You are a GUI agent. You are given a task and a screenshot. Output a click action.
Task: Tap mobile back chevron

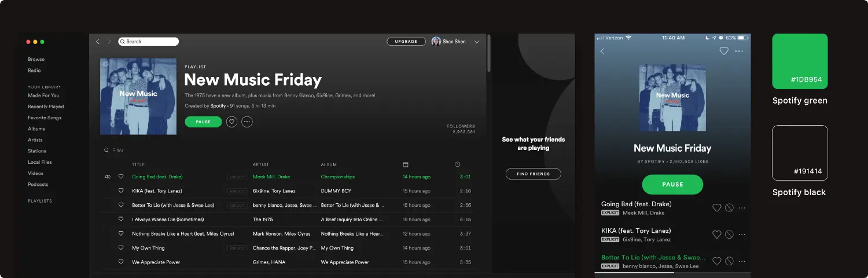pos(602,51)
